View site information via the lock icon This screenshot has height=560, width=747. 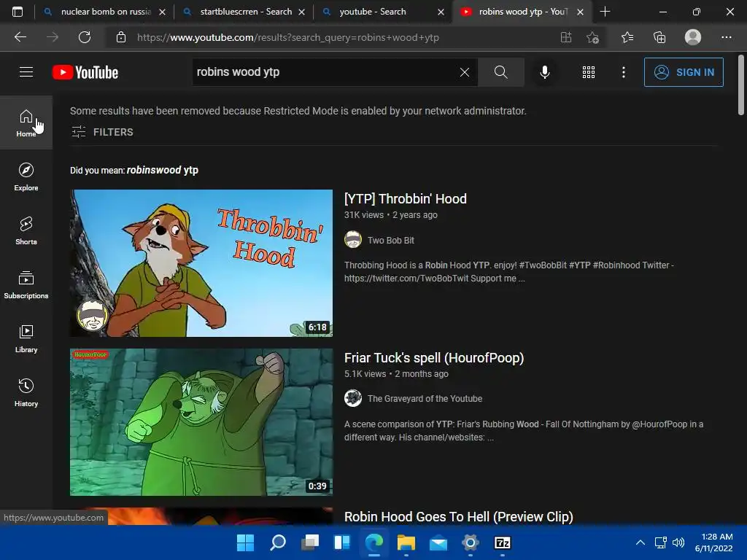(121, 37)
